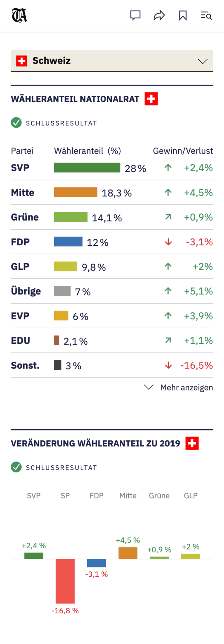This screenshot has width=224, height=644.
Task: Select the FDP label in the change chart
Action: tap(96, 496)
